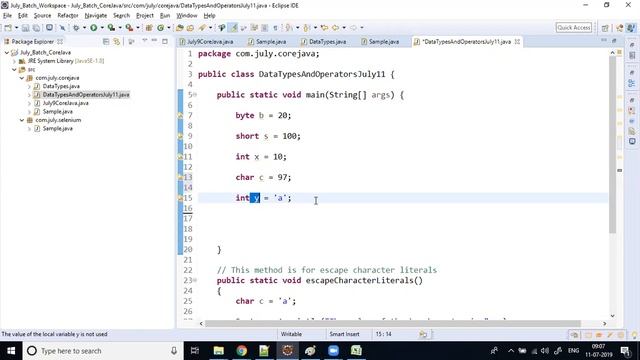The height and width of the screenshot is (360, 640).
Task: Click the warning marker on line 15
Action: pos(180,198)
